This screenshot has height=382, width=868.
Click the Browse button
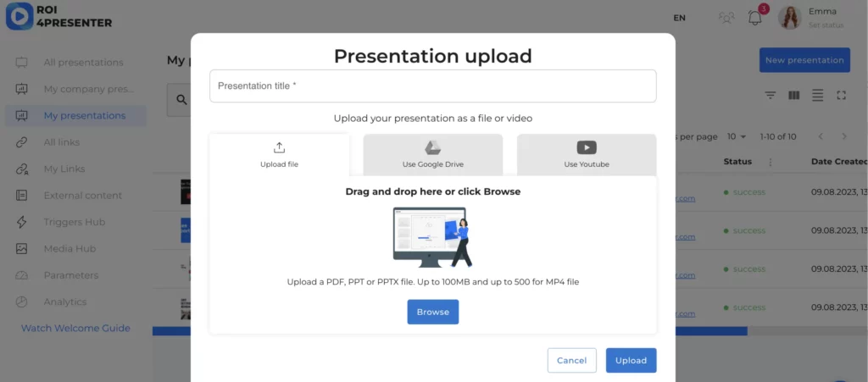pos(433,312)
